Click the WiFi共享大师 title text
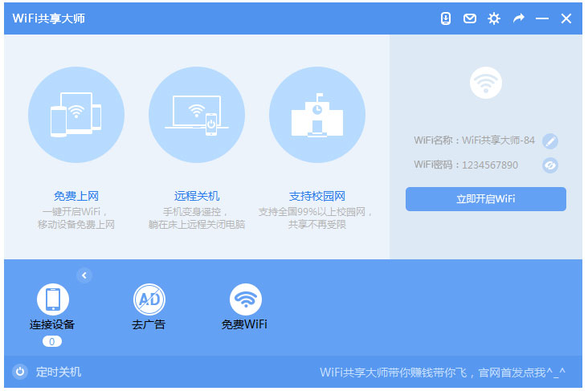Screen dimensions: 588x391 coord(49,18)
